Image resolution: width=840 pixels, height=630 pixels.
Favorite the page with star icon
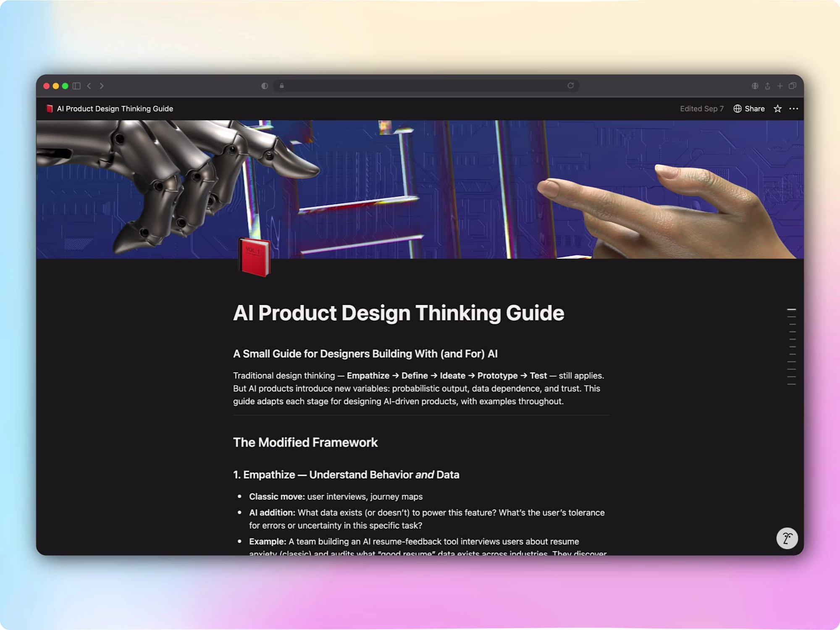coord(777,109)
